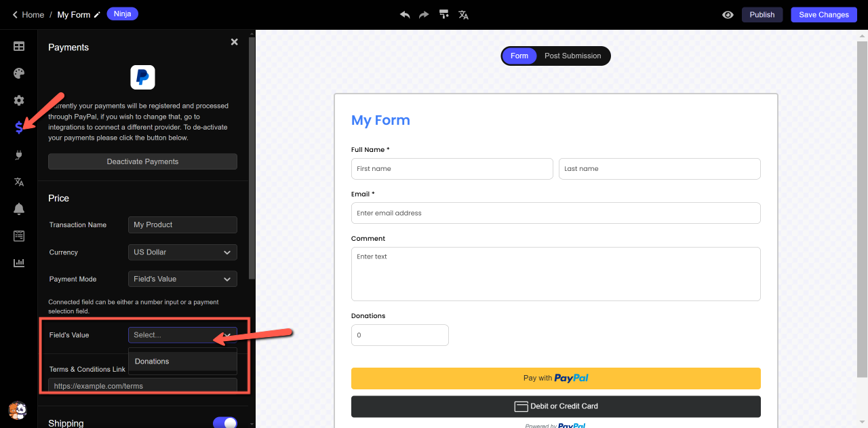Switch to the Post Submission tab
The height and width of the screenshot is (428, 868).
pyautogui.click(x=573, y=56)
